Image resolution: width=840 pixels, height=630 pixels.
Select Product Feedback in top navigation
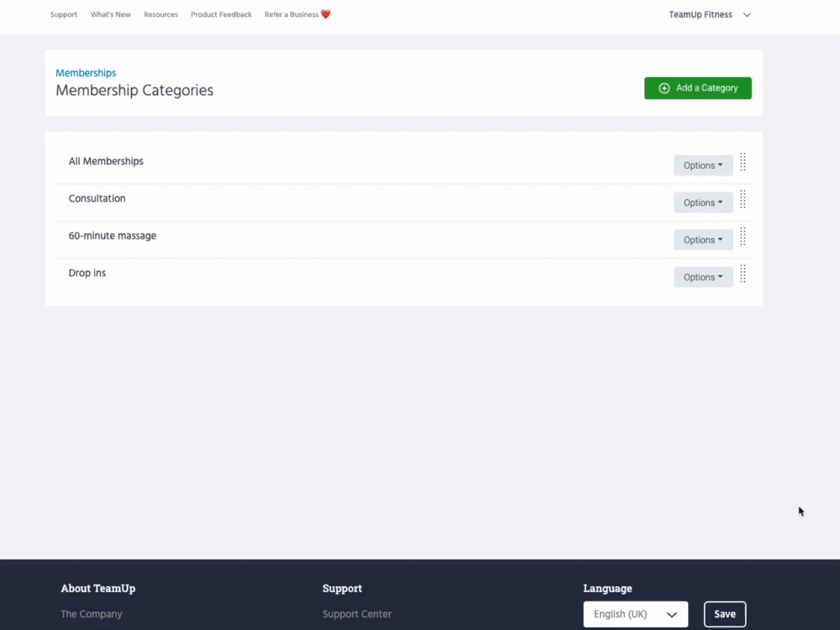tap(221, 14)
